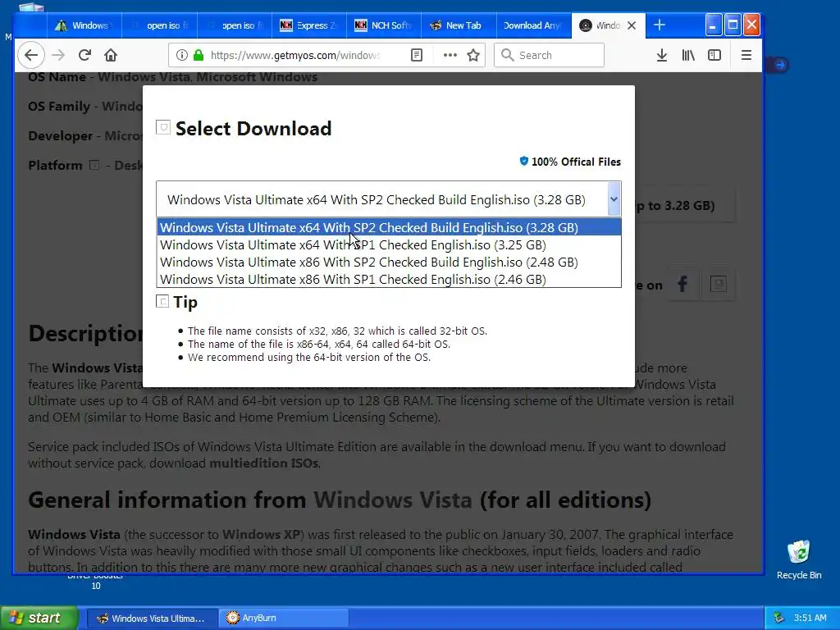Image resolution: width=840 pixels, height=630 pixels.
Task: Click the URL address field
Action: click(294, 55)
